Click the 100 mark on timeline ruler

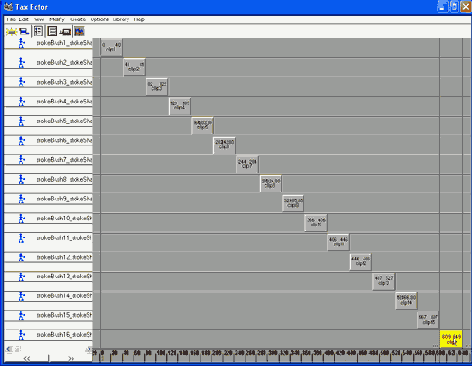coord(161,353)
